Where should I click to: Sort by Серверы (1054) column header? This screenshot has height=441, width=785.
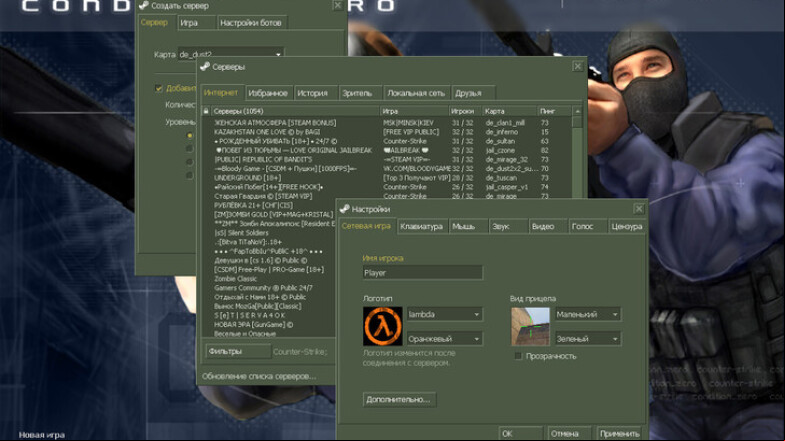coord(295,111)
